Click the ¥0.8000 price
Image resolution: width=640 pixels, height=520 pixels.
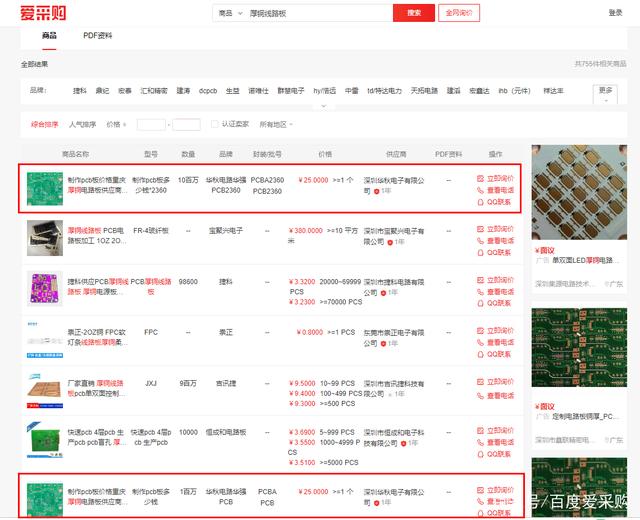310,333
